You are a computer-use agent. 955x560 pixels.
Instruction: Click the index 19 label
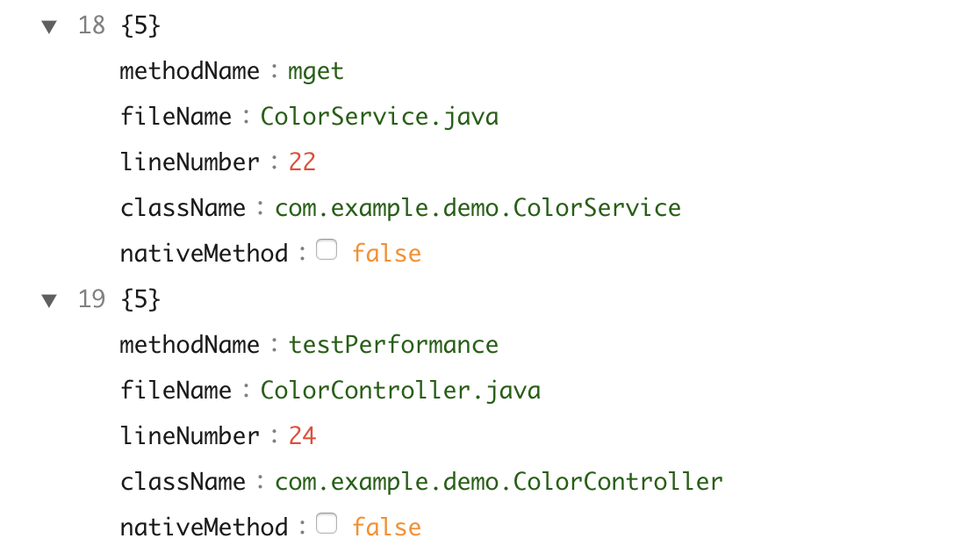tap(91, 299)
